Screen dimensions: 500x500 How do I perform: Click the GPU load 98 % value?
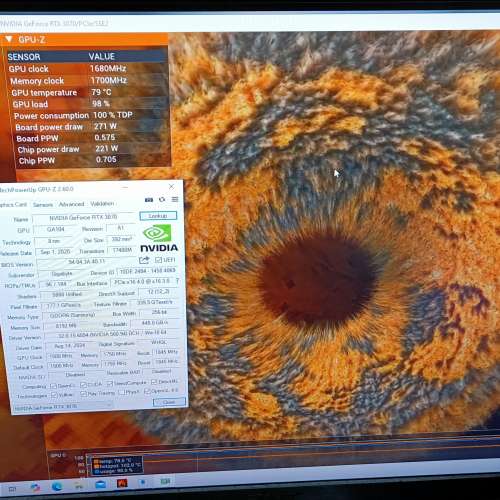click(x=101, y=103)
